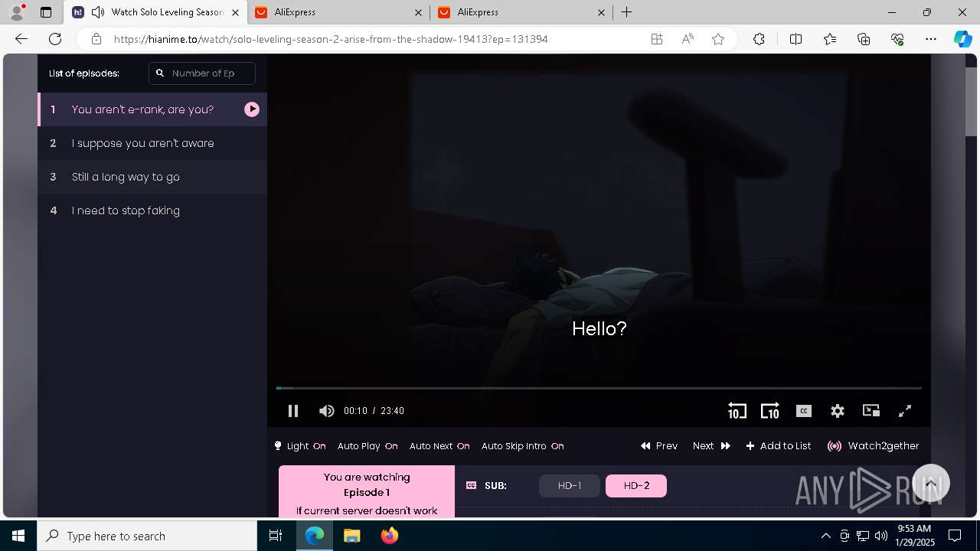This screenshot has height=551, width=980.
Task: Enable picture-in-picture mode in player
Action: (871, 411)
